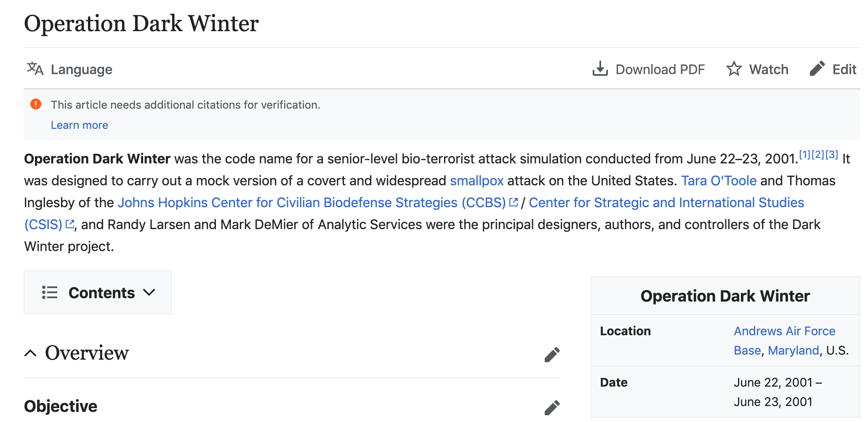Viewport: 868px width, 422px height.
Task: Click the pencil icon beside Objective
Action: pos(552,407)
